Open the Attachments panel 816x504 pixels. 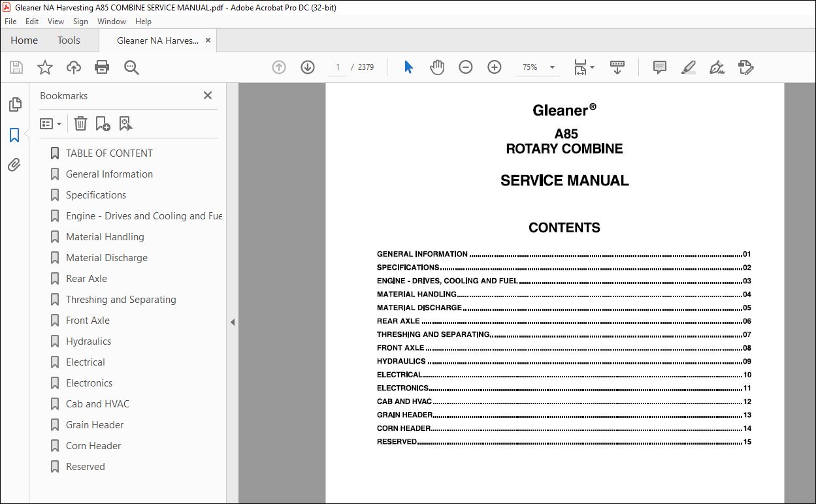tap(14, 165)
